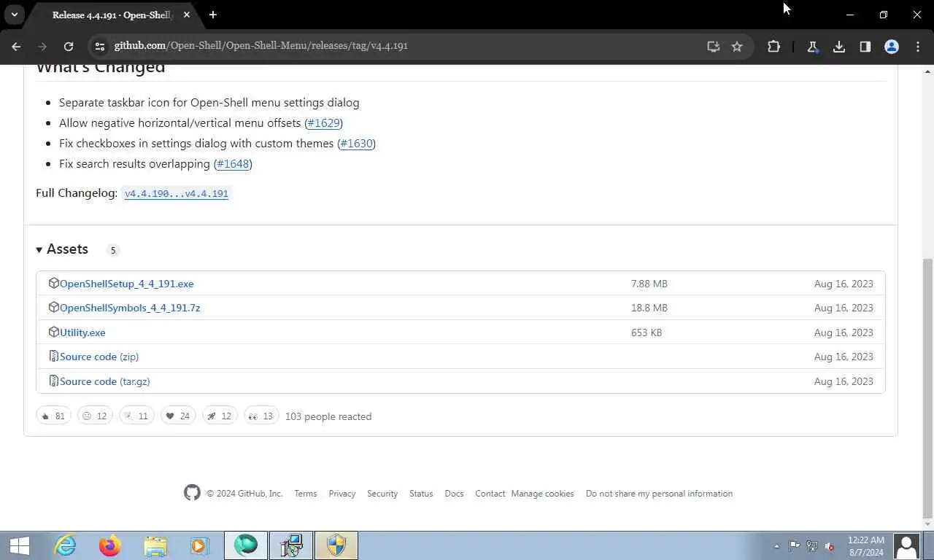Click the package icon beside OpenShellSymbols_4_4_191.7z
This screenshot has height=560, width=934.
[x=53, y=307]
